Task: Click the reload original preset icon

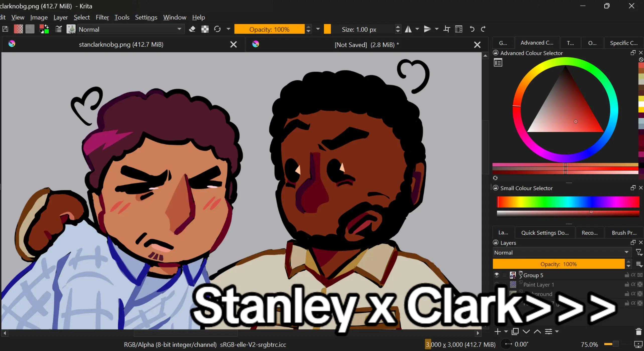Action: 217,29
